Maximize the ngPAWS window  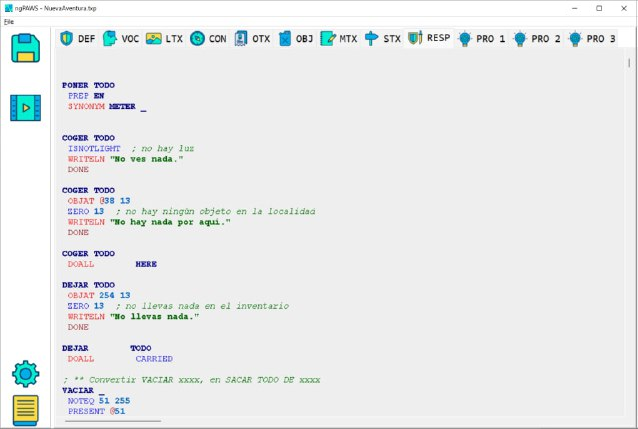599,8
